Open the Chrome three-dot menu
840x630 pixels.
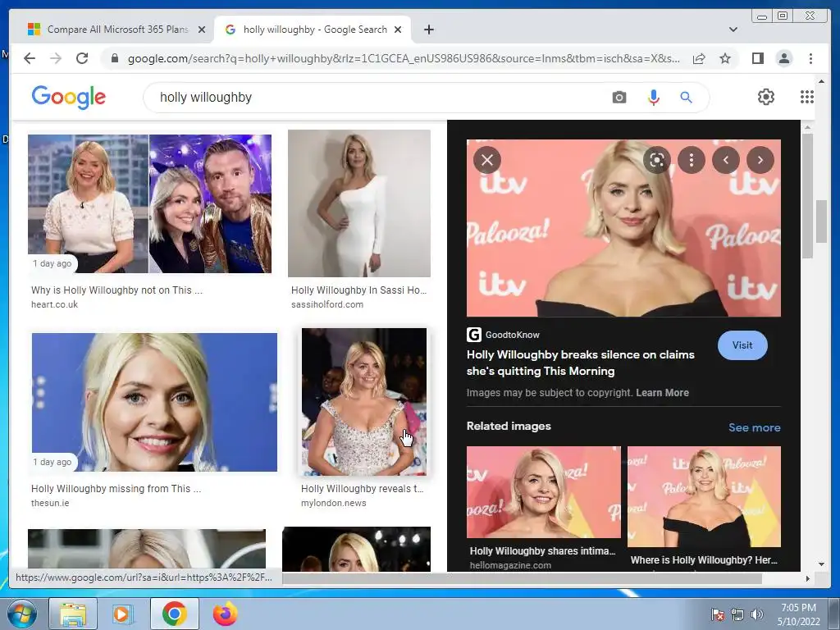tap(810, 58)
